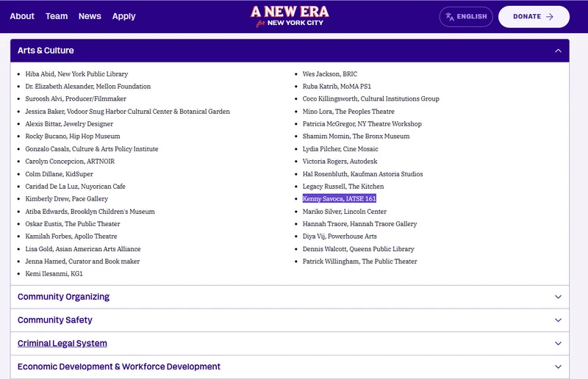The image size is (588, 379).
Task: Click the Apply nav link
Action: tap(123, 16)
